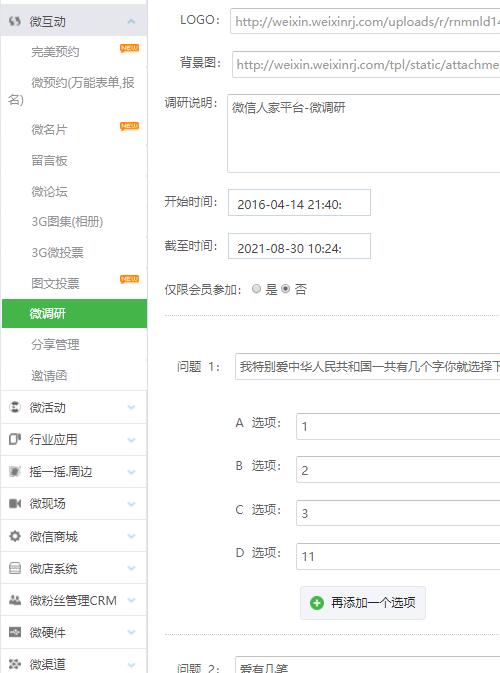Image resolution: width=500 pixels, height=673 pixels.
Task: Select 否 for 仅限会员参加
Action: (x=285, y=289)
